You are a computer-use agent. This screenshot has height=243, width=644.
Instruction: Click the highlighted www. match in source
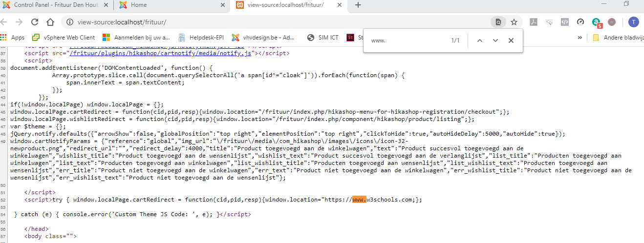[x=359, y=200]
